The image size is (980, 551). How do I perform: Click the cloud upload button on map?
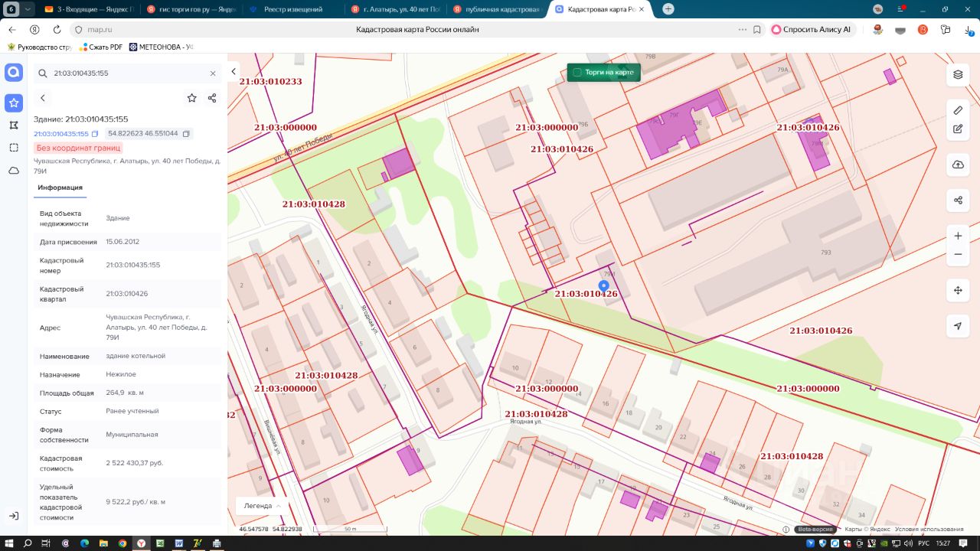click(958, 165)
